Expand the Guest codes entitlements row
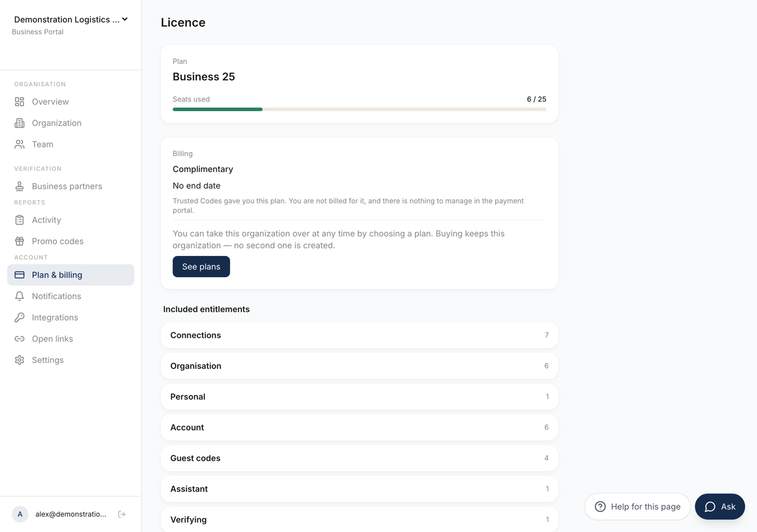This screenshot has width=757, height=532. (360, 458)
